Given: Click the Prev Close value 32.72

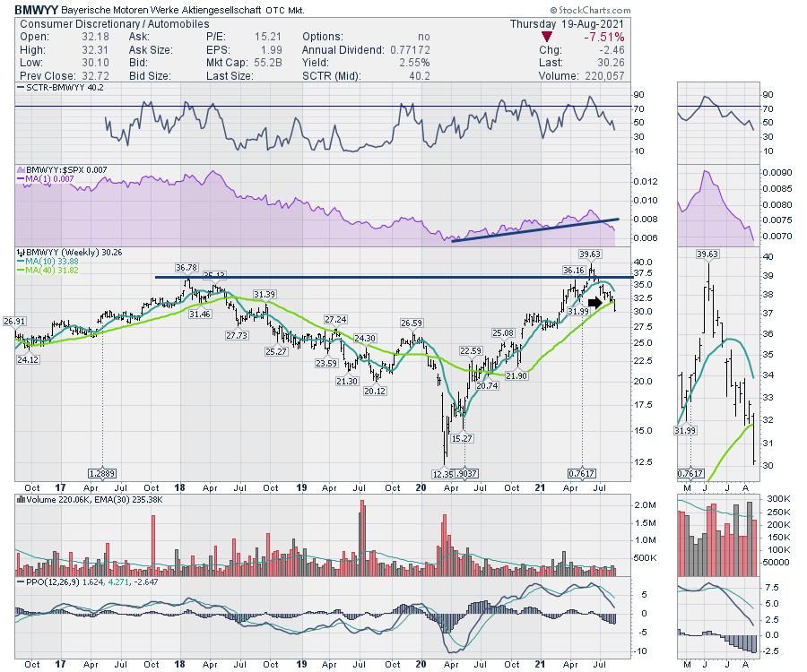Looking at the screenshot, I should [95, 76].
